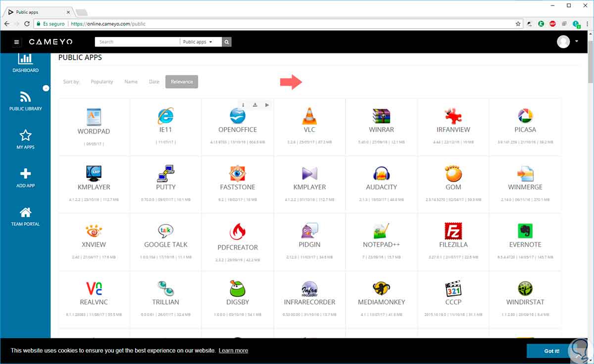Open the RealVNC app icon
The width and height of the screenshot is (594, 364).
click(94, 288)
